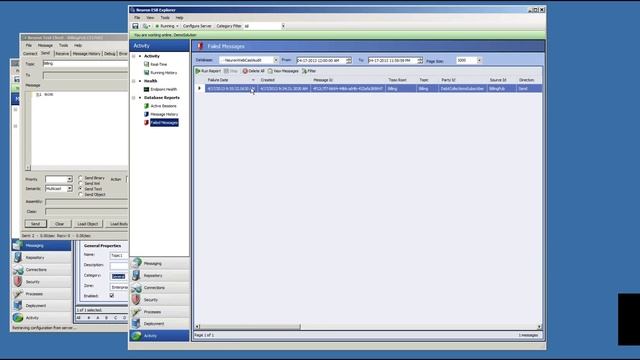The width and height of the screenshot is (640, 360).
Task: Select the Running History tree icon
Action: (146, 72)
